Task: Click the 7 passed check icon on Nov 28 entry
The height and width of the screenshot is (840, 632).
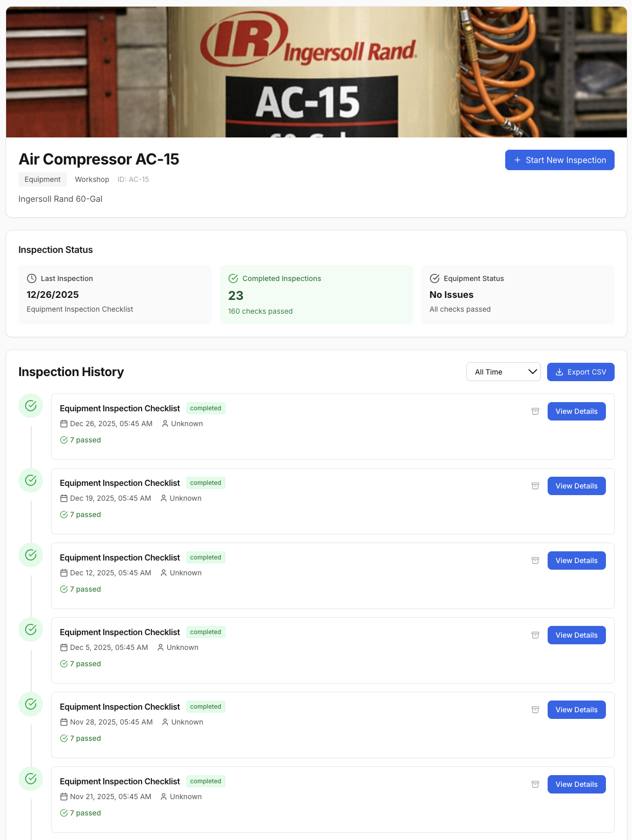Action: 64,738
